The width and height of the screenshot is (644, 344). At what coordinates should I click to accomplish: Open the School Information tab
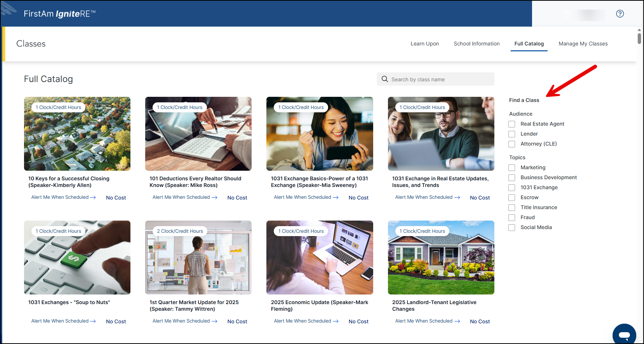pyautogui.click(x=476, y=44)
